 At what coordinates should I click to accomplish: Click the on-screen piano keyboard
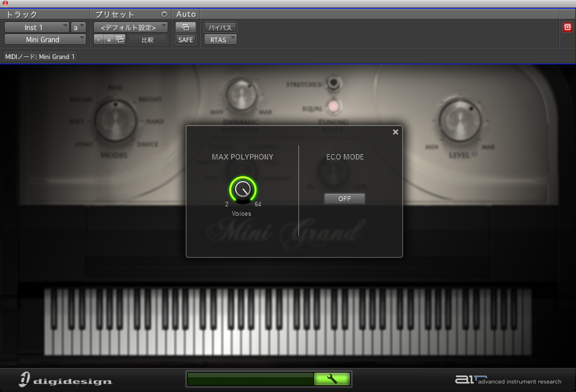[x=288, y=322]
